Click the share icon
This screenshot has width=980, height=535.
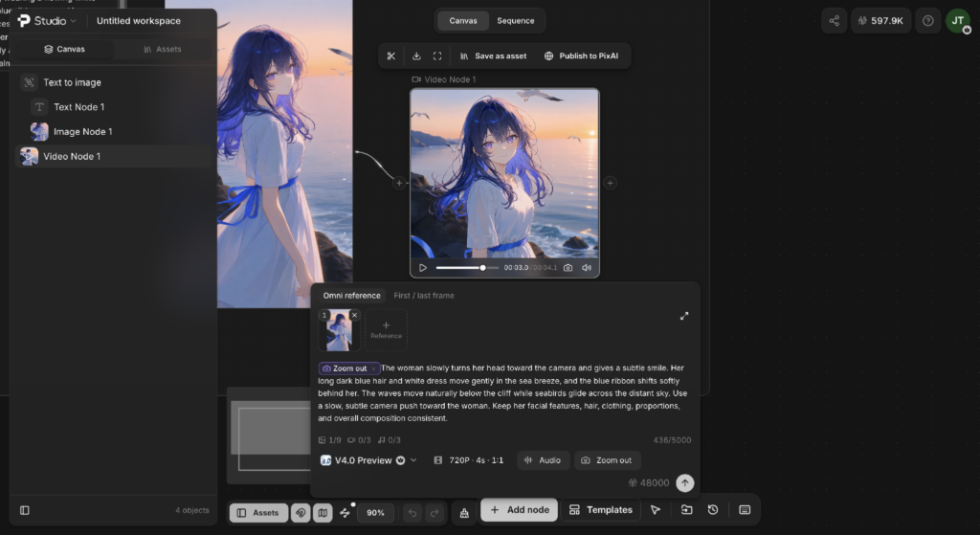click(x=835, y=21)
